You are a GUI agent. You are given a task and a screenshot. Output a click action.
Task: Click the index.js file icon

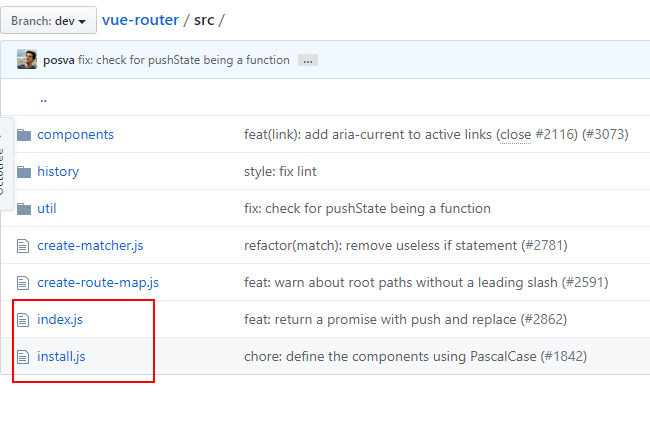point(23,320)
